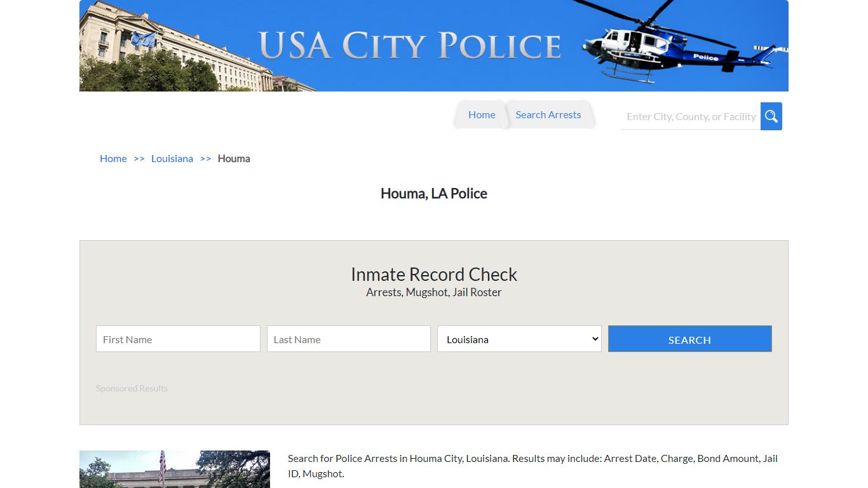Select the Houma breadcrumb text
This screenshot has height=488, width=868.
(x=234, y=159)
